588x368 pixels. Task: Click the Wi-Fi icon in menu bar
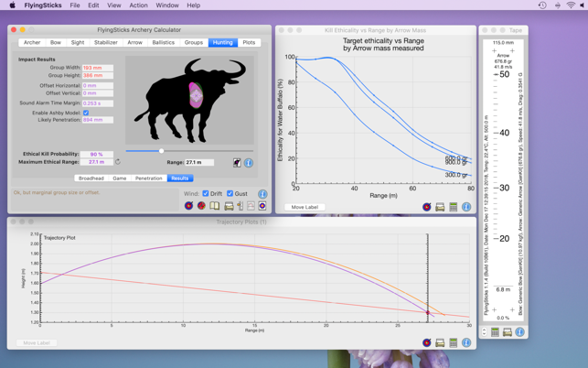coord(571,5)
